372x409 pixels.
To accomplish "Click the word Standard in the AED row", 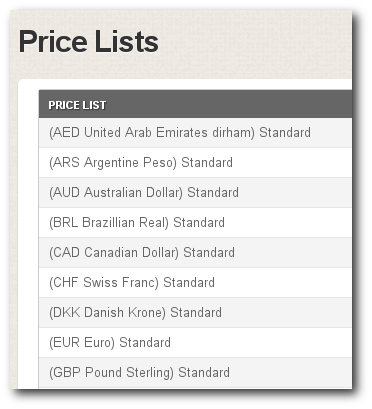I will coord(285,133).
